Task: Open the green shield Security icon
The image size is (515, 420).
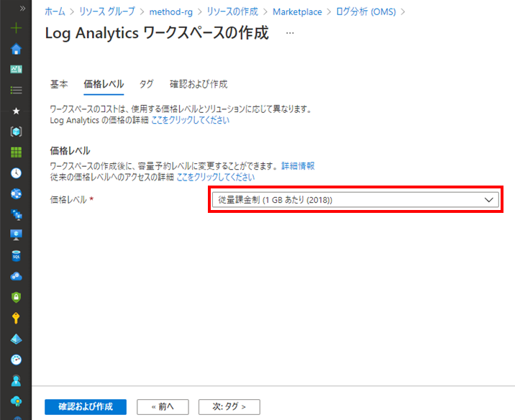Action: [x=16, y=297]
